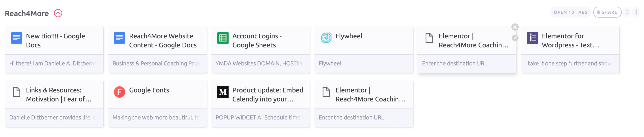
Task: Click the blank page icon on Links & Resources
Action: [x=17, y=92]
